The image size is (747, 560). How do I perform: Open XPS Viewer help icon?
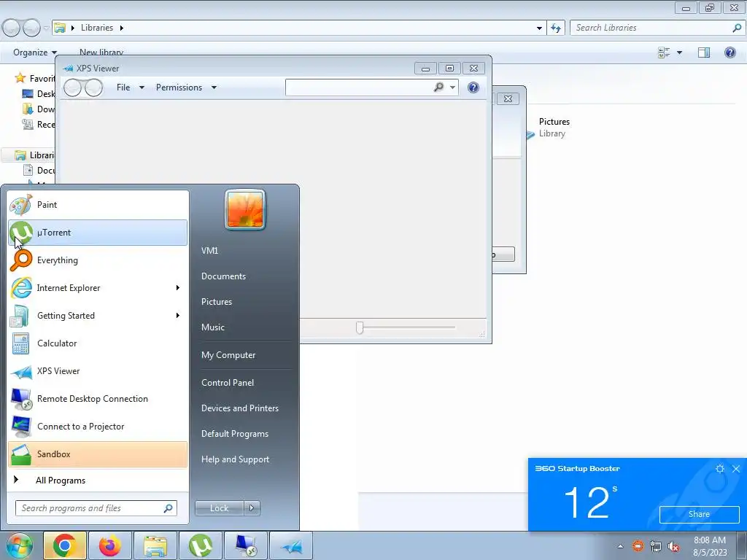(x=473, y=87)
